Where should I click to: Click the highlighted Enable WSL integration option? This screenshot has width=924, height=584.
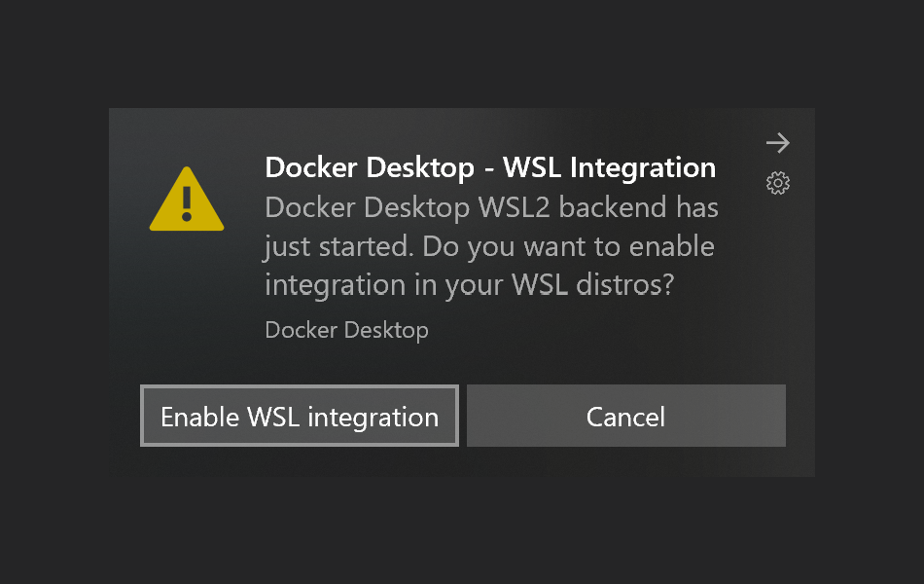tap(299, 416)
